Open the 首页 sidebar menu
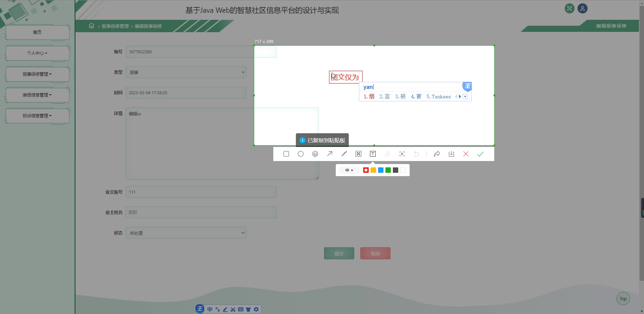Image resolution: width=644 pixels, height=314 pixels. 37,32
